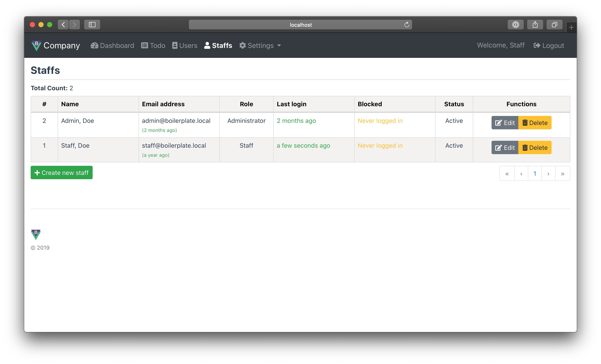Image resolution: width=601 pixels, height=364 pixels.
Task: Click Create new staff button
Action: (x=62, y=173)
